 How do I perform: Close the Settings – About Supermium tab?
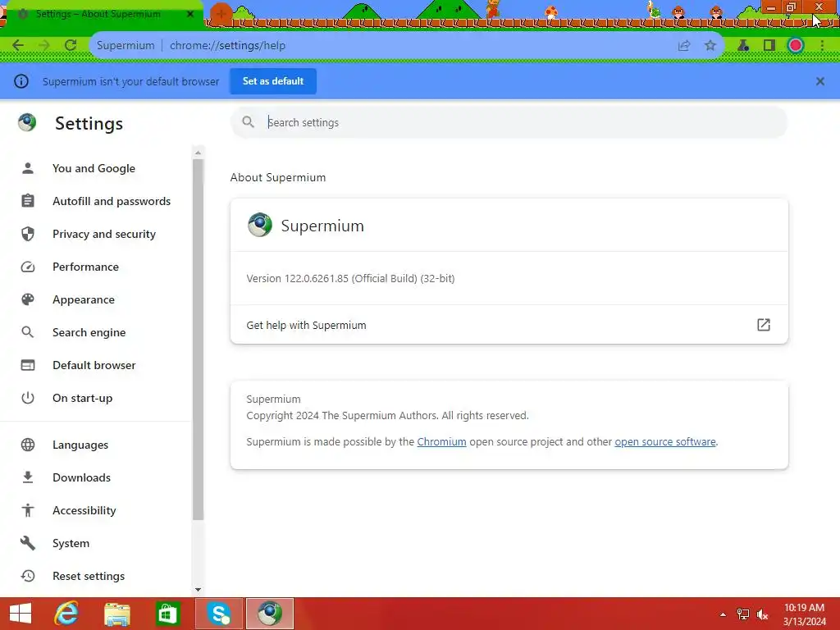(x=190, y=14)
